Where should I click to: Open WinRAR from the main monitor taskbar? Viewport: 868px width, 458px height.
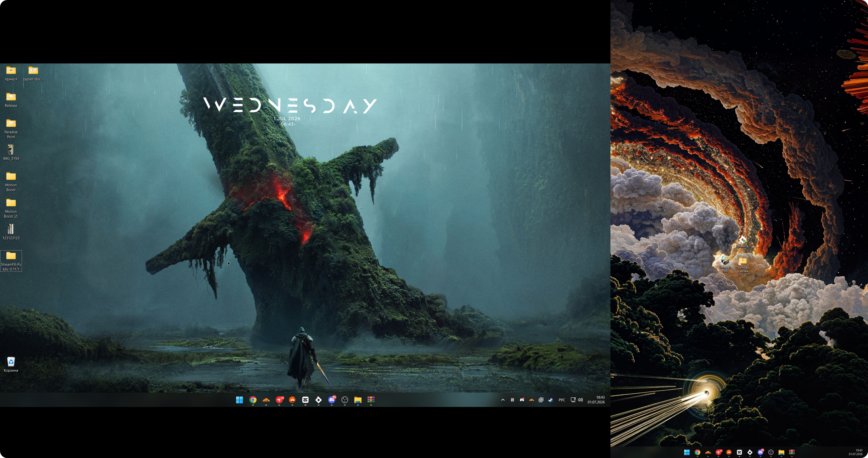click(371, 400)
